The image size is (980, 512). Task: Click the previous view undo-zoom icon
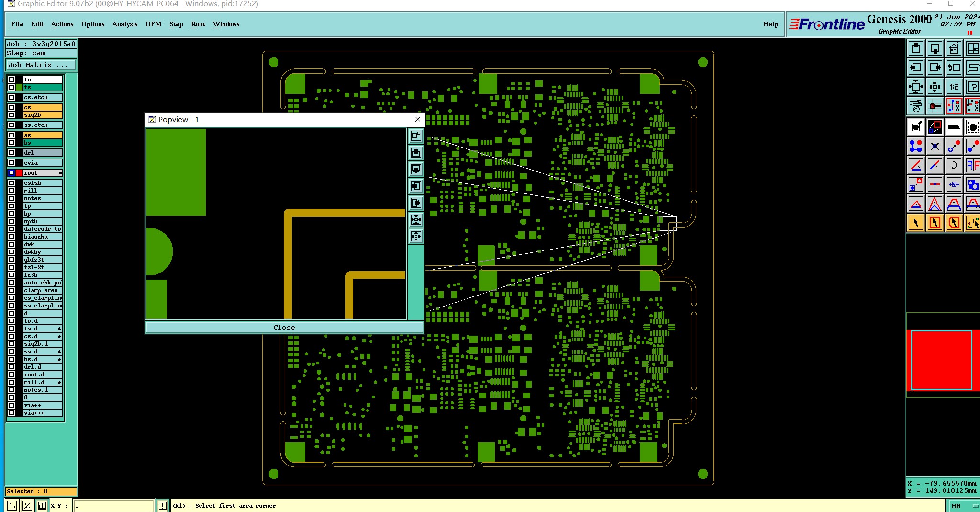click(x=954, y=68)
